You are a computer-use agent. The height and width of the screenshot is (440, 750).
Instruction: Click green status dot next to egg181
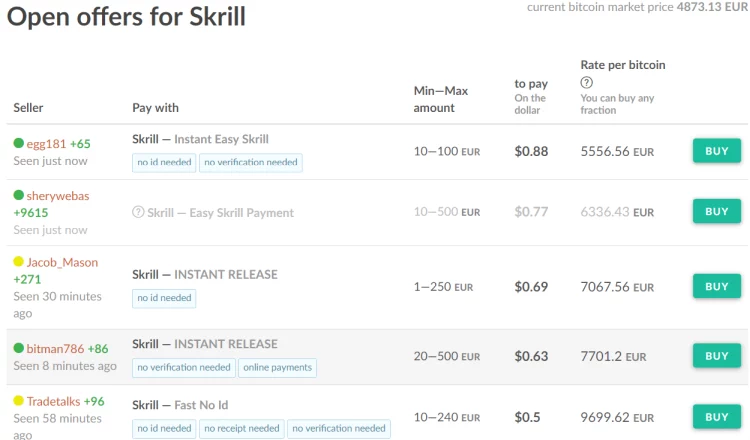click(19, 143)
